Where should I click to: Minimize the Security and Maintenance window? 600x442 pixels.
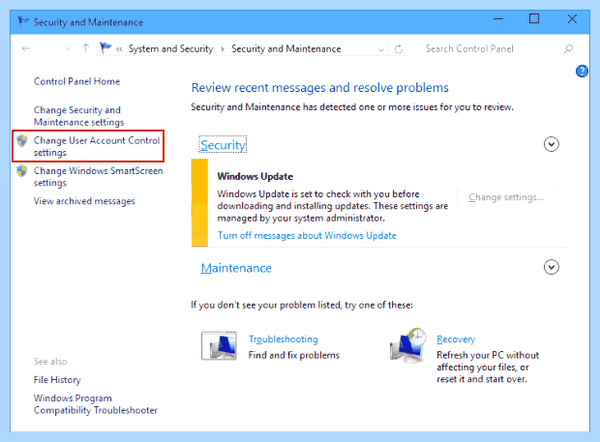(x=498, y=19)
